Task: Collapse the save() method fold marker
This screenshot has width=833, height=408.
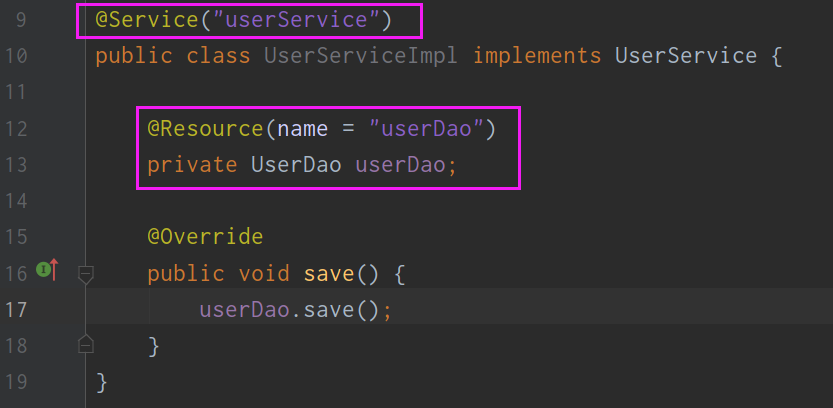Action: click(x=86, y=275)
